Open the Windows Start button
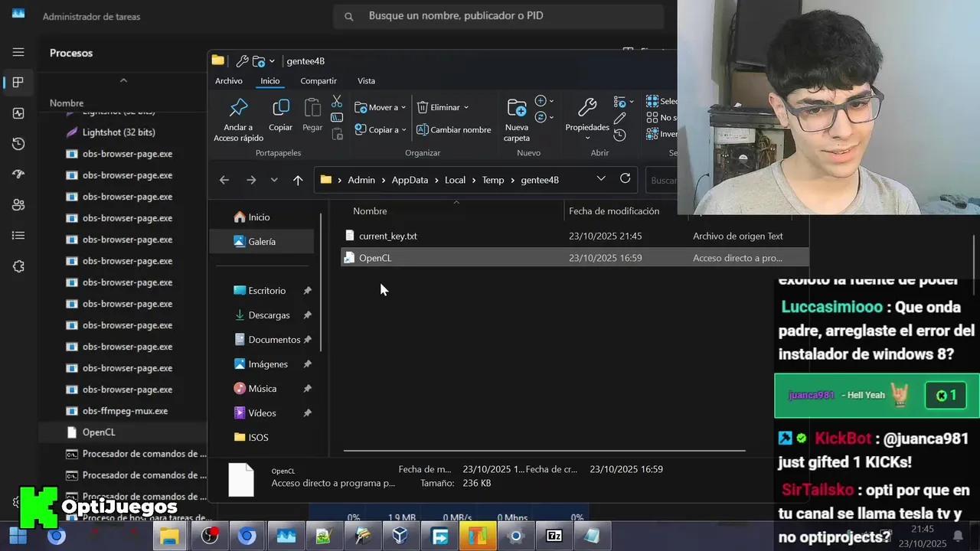The width and height of the screenshot is (980, 551). pos(18,536)
